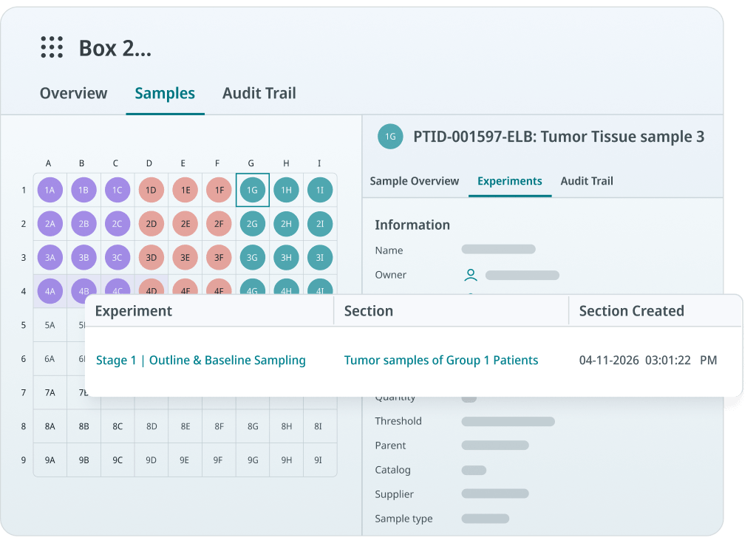Click empty position 5A
The image size is (756, 543).
[50, 325]
